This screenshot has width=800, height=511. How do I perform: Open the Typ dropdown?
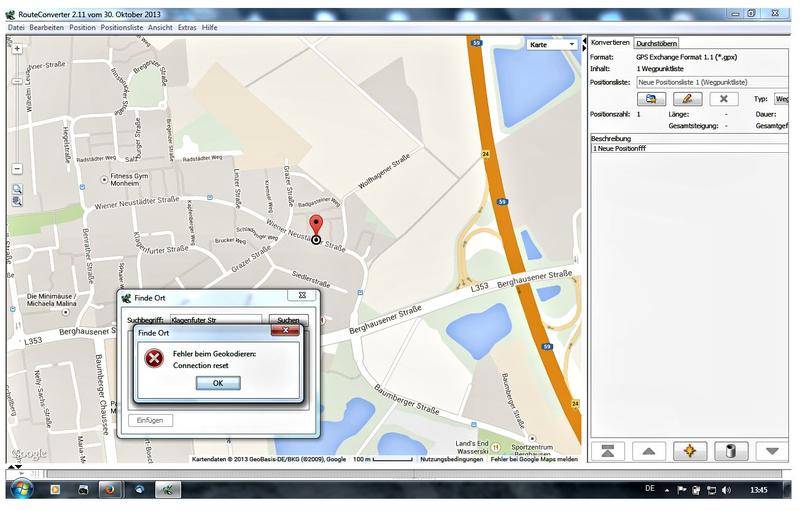(781, 99)
